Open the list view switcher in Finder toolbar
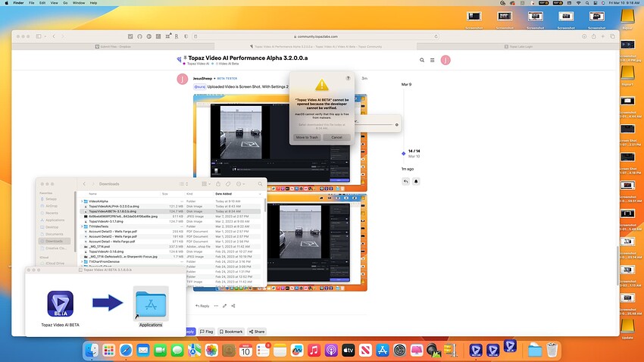The image size is (644, 362). tap(183, 184)
